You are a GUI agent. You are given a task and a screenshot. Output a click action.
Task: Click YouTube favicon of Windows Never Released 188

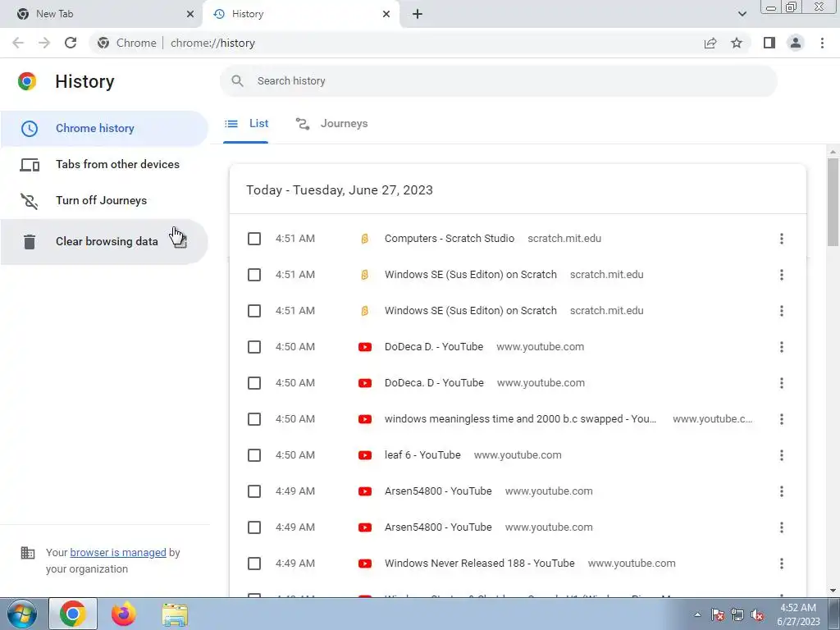point(365,564)
